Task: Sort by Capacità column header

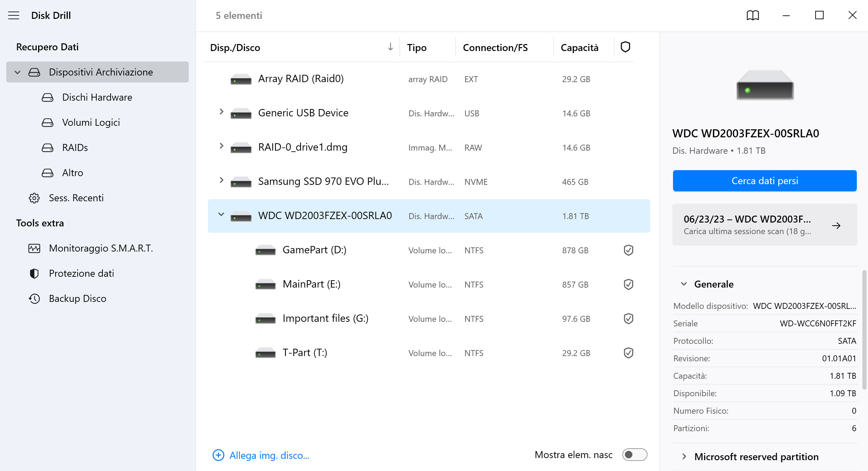Action: tap(579, 48)
